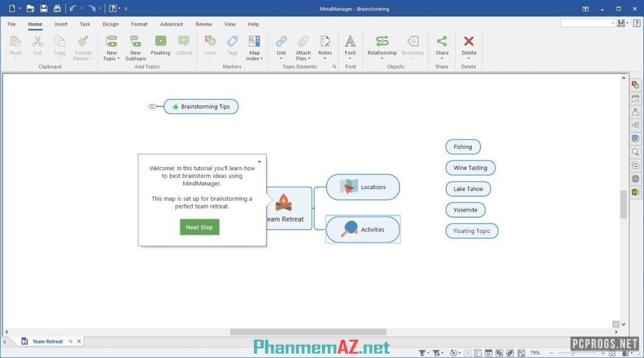Open the globe browser sidebar icon
This screenshot has width=644, height=358.
[x=635, y=179]
